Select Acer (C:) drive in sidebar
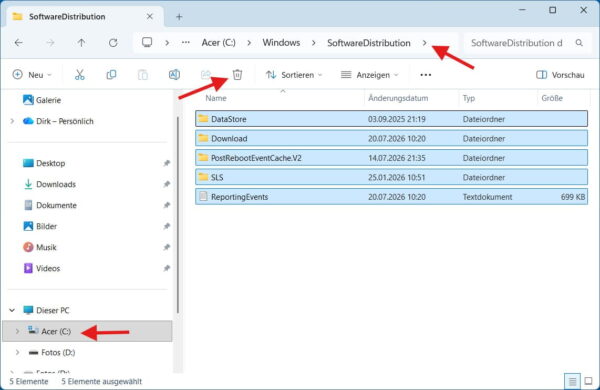The height and width of the screenshot is (390, 600). (x=87, y=331)
